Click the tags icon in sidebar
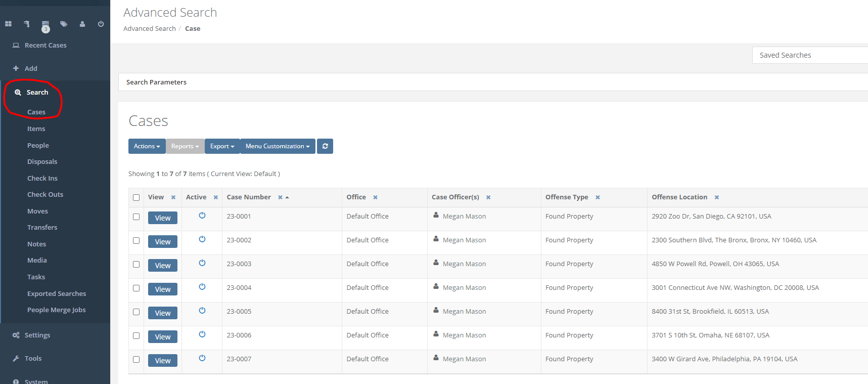868x384 pixels. [64, 24]
